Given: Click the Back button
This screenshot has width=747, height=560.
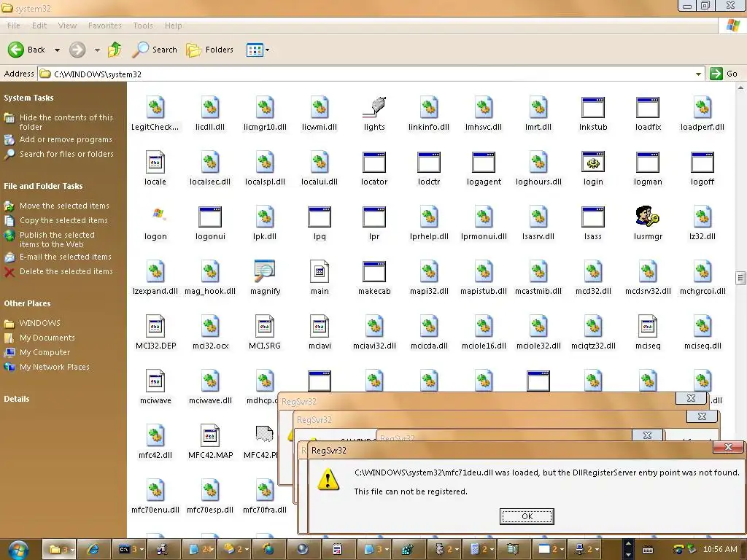Looking at the screenshot, I should click(x=27, y=50).
